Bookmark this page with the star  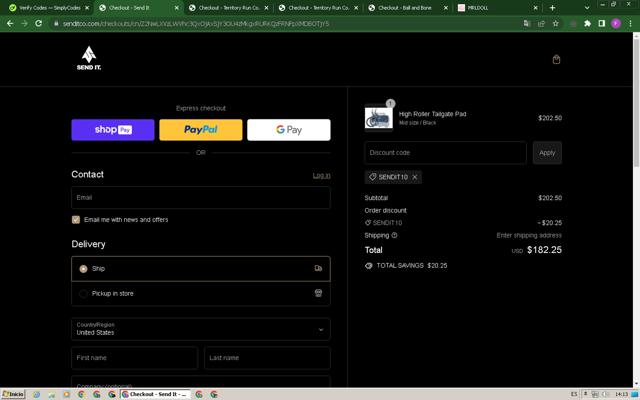coord(556,24)
